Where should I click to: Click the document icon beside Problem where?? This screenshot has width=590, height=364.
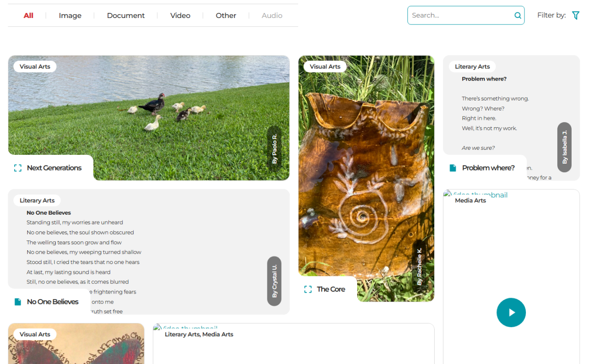point(453,168)
